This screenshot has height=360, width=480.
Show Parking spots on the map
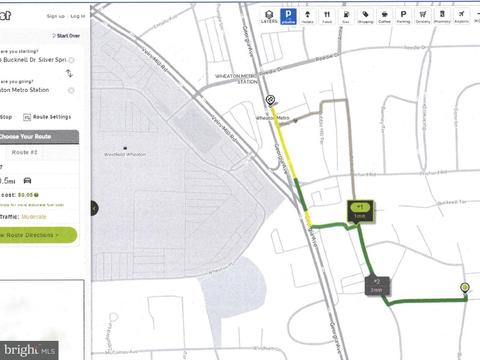click(x=403, y=16)
